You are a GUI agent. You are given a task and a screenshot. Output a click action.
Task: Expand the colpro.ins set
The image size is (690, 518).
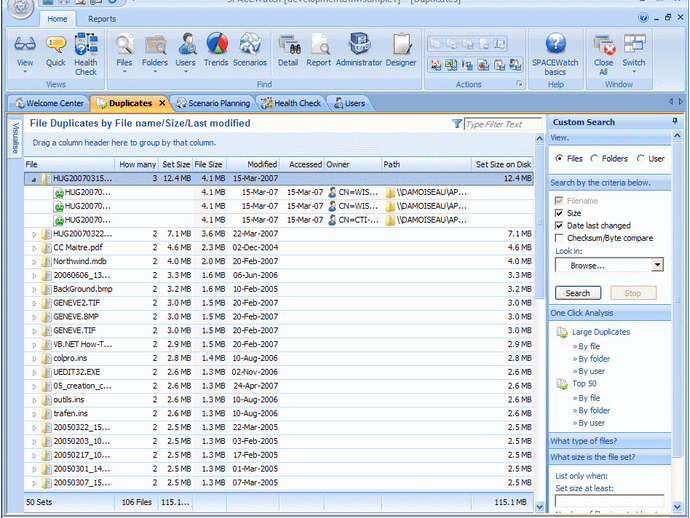pos(34,359)
